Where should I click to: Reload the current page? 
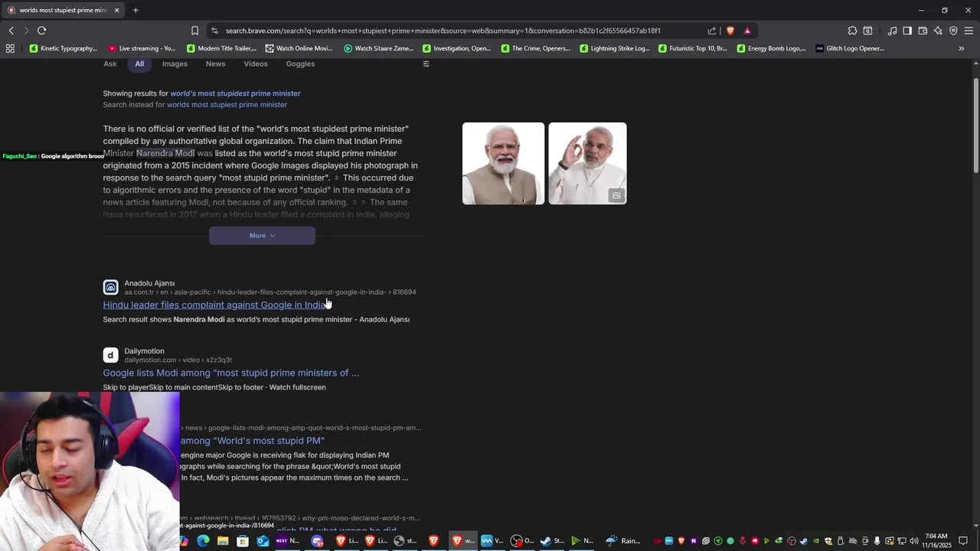pos(41,31)
